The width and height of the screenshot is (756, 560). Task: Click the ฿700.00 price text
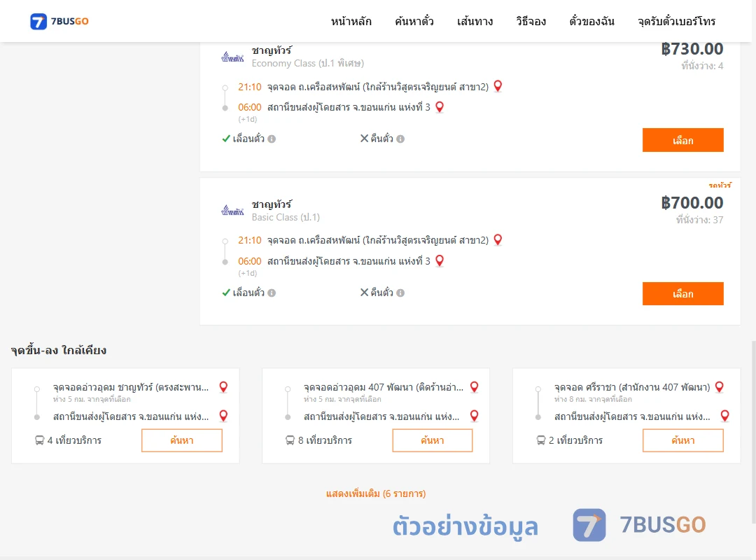click(692, 203)
